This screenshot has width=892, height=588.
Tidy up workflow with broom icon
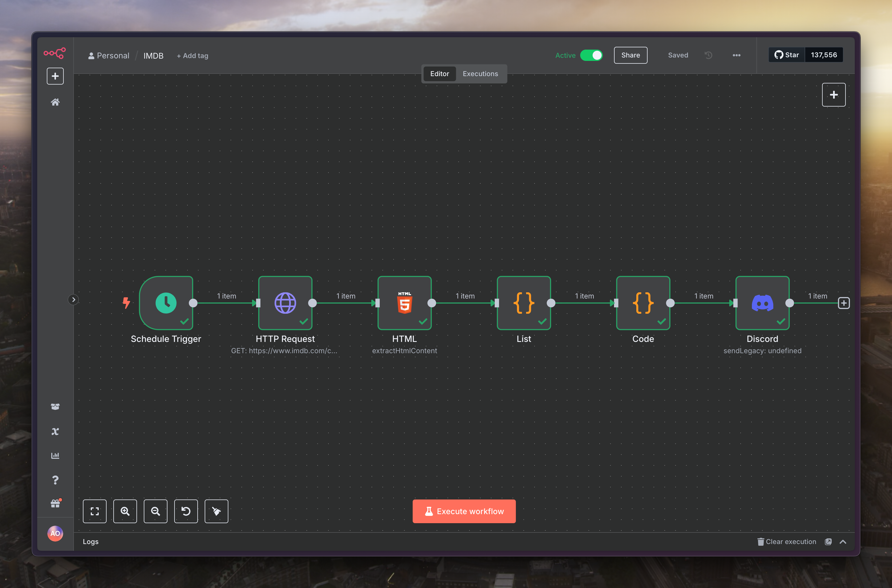pos(216,511)
